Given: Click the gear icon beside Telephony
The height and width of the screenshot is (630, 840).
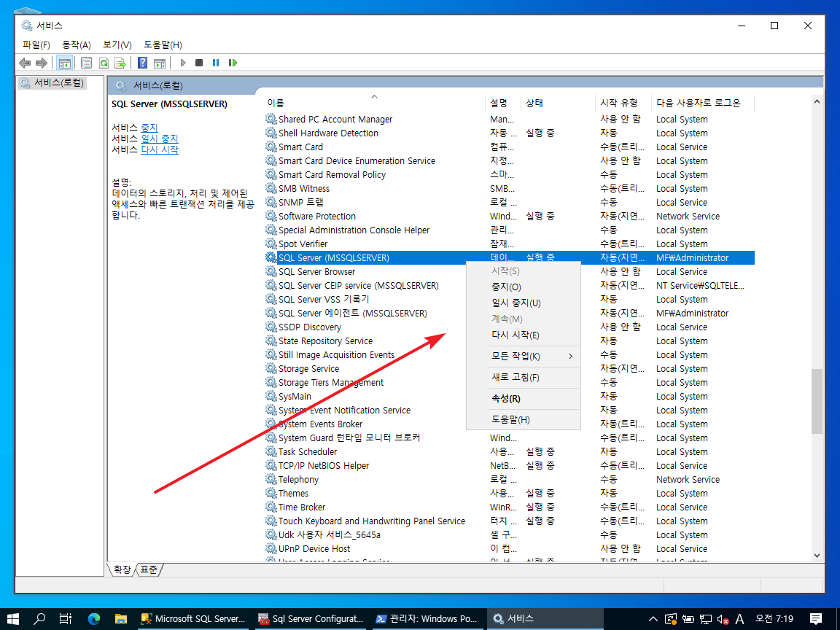Looking at the screenshot, I should 271,480.
